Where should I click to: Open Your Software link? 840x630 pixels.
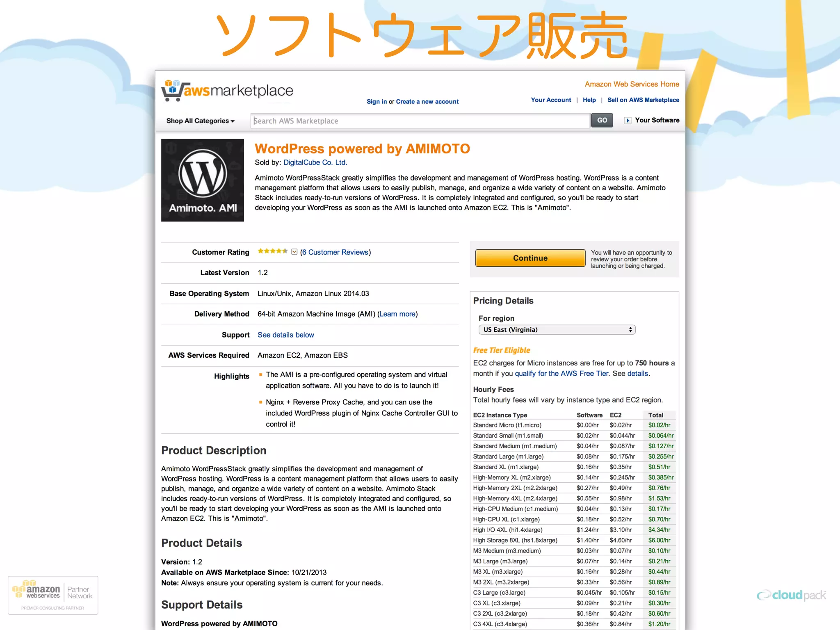(x=657, y=120)
